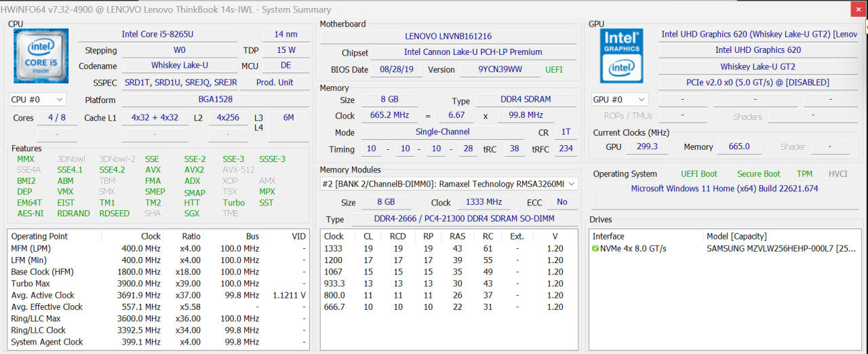
Task: Click the MCU value DE
Action: tap(285, 66)
